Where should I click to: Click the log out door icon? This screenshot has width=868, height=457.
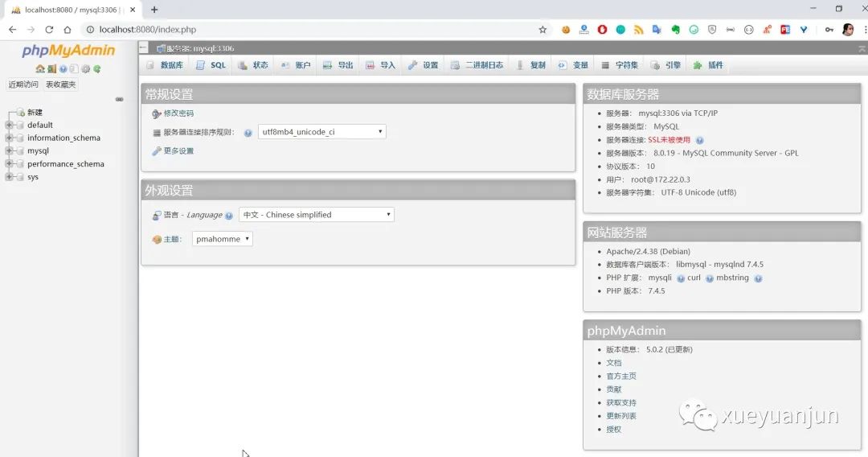coord(51,69)
